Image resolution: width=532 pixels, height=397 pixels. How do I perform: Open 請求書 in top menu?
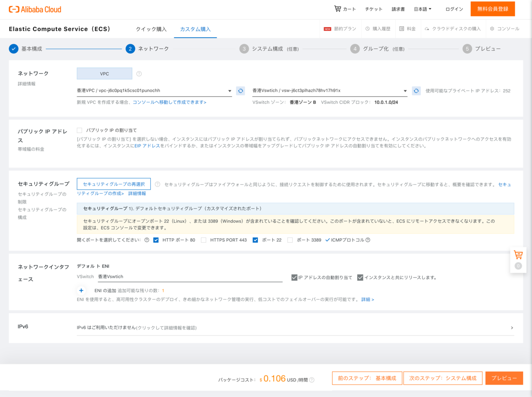click(398, 9)
